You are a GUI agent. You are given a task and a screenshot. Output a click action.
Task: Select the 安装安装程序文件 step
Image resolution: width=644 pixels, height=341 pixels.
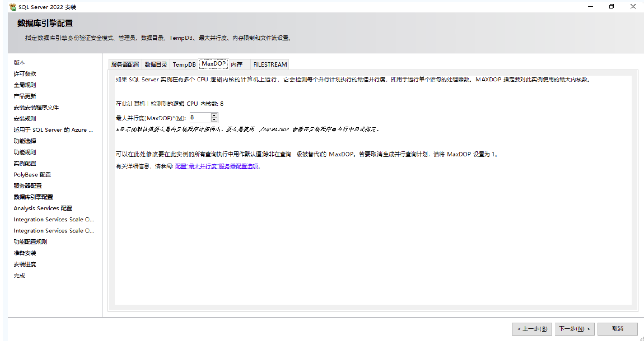click(x=36, y=107)
